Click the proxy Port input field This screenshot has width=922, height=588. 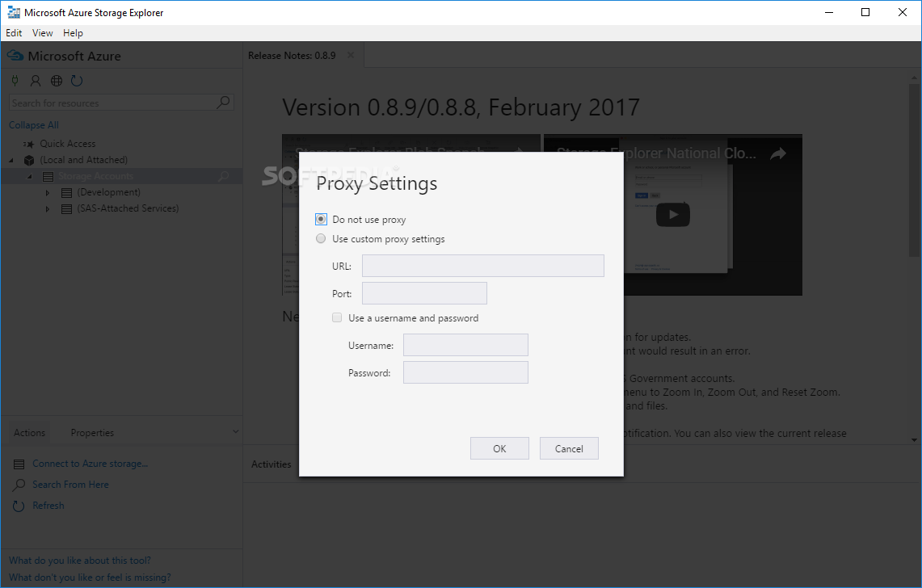pyautogui.click(x=424, y=293)
